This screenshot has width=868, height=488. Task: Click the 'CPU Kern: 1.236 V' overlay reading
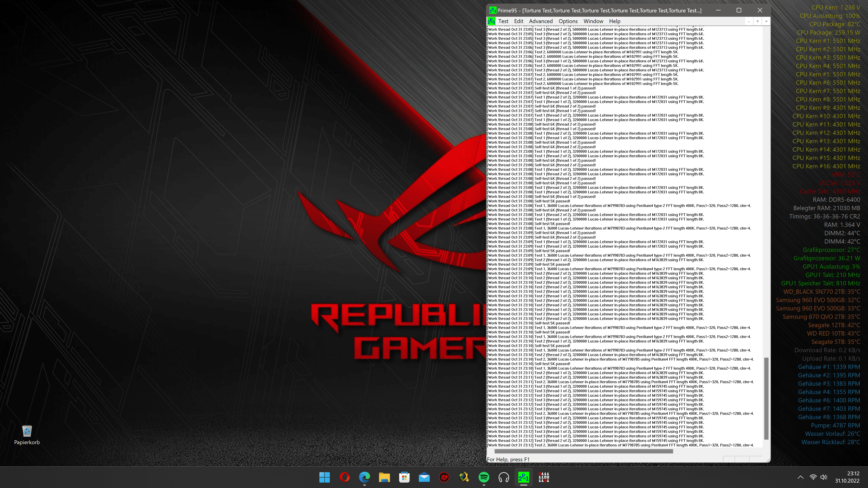836,7
